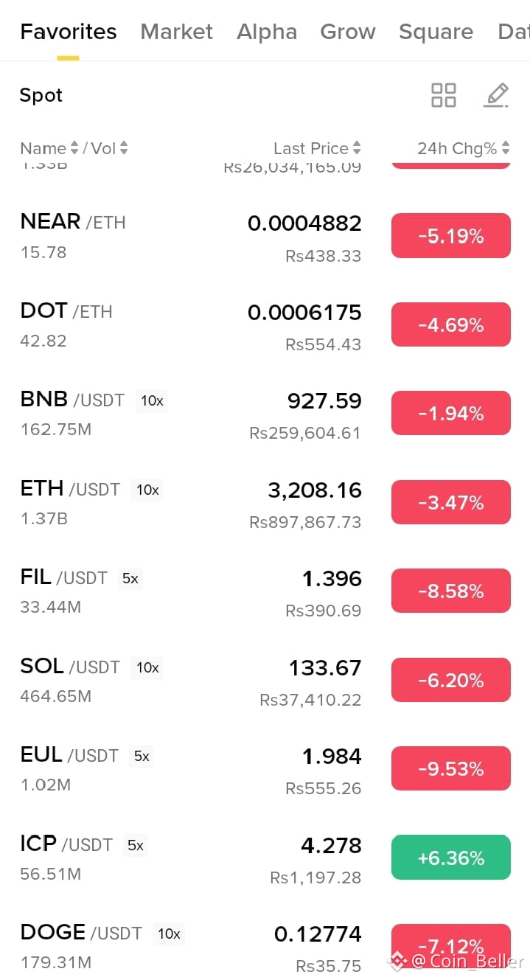Open the DOGE/USDT pair row

pos(265,947)
